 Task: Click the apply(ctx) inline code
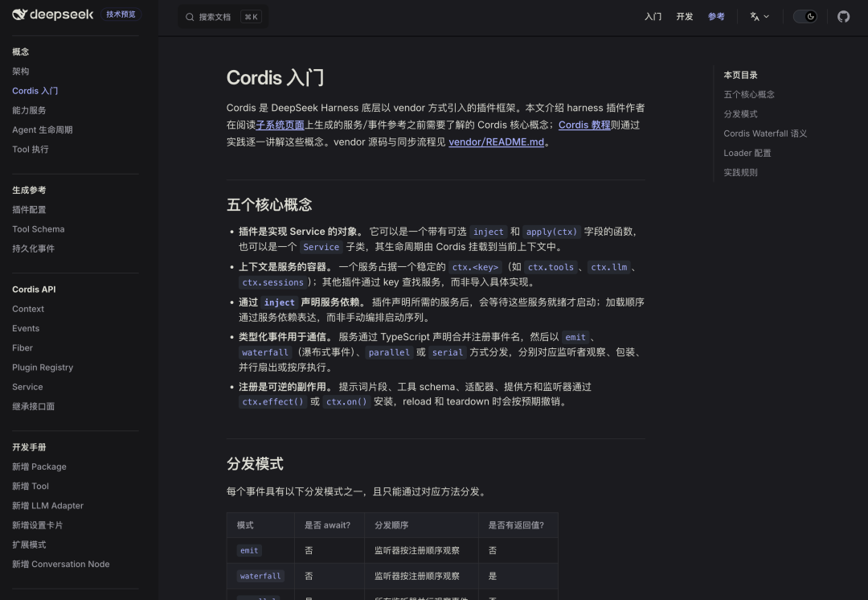[551, 232]
